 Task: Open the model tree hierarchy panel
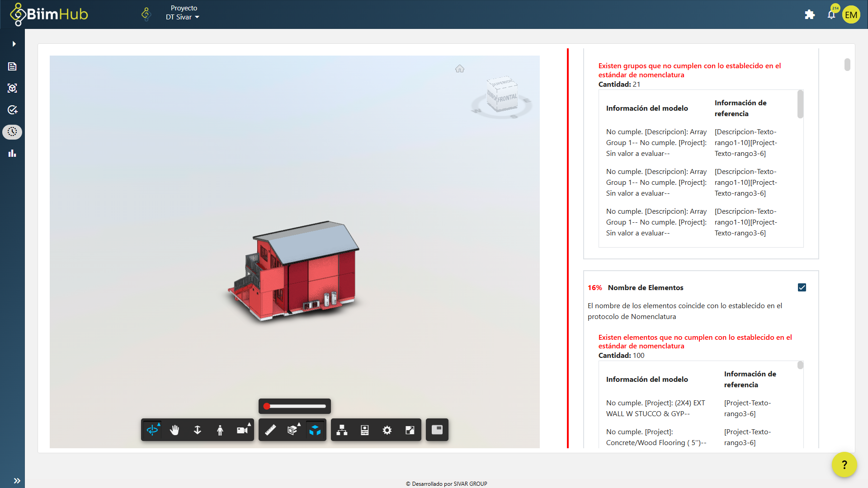pos(342,430)
